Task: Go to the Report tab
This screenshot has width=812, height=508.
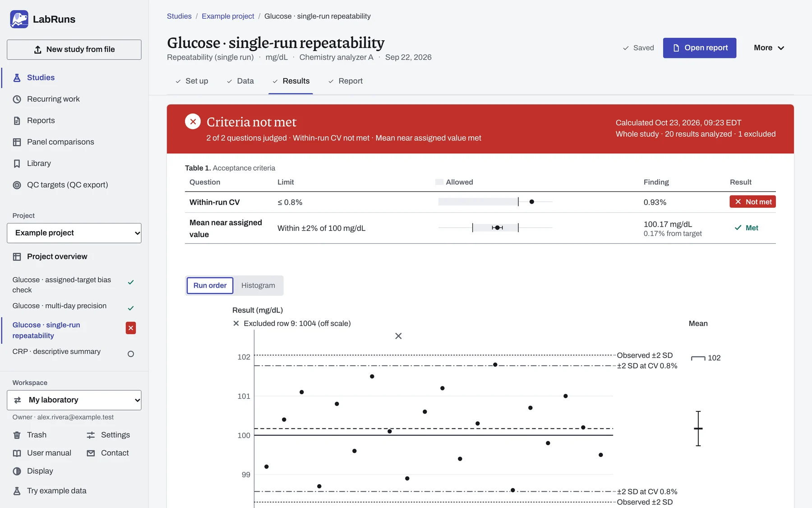Action: (x=346, y=81)
